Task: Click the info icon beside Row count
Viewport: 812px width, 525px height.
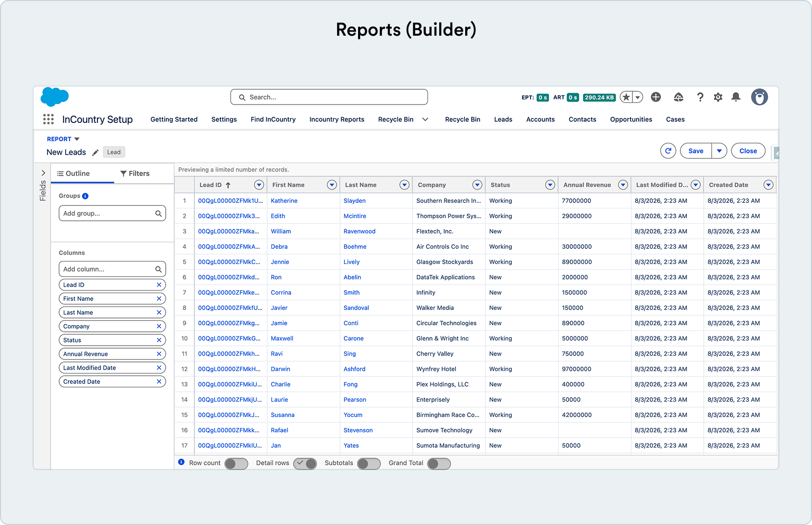Action: click(181, 462)
